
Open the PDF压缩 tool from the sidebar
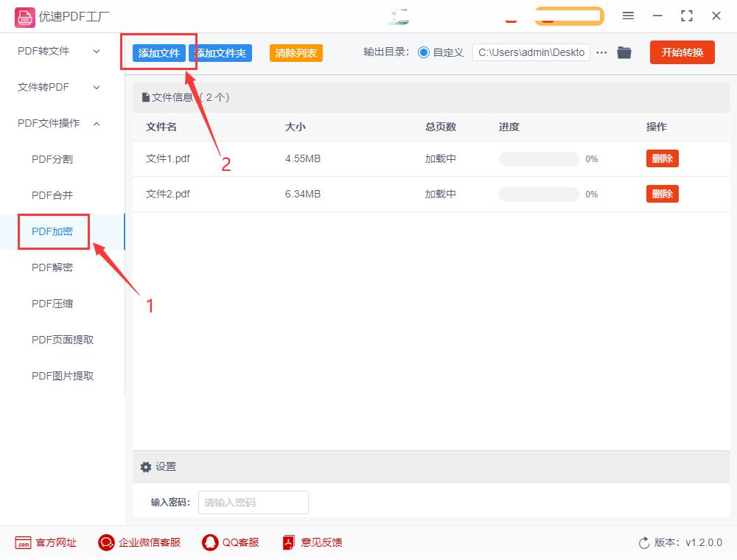[x=53, y=304]
